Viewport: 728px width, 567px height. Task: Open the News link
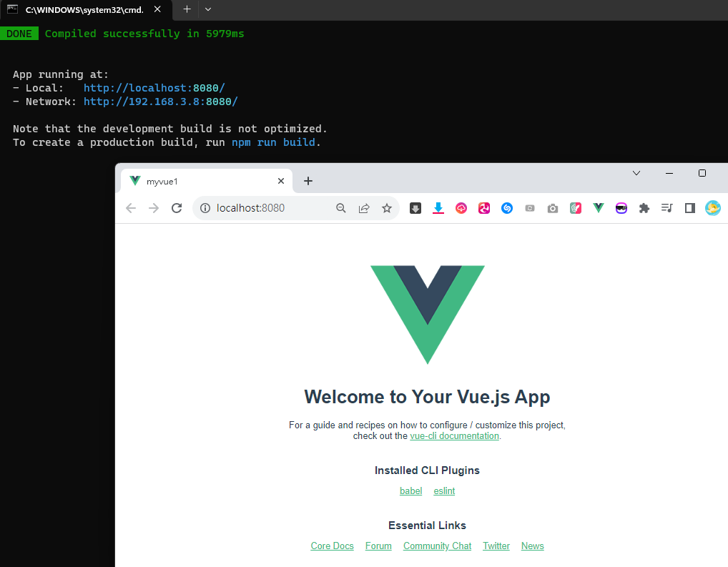533,546
